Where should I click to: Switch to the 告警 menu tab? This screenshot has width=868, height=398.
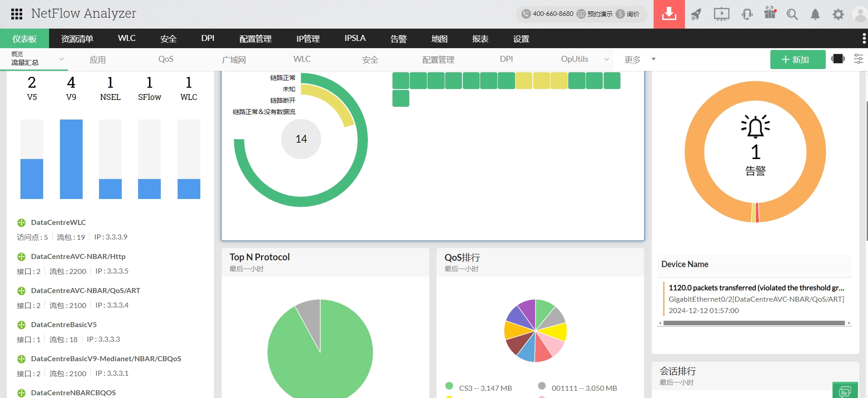[399, 39]
